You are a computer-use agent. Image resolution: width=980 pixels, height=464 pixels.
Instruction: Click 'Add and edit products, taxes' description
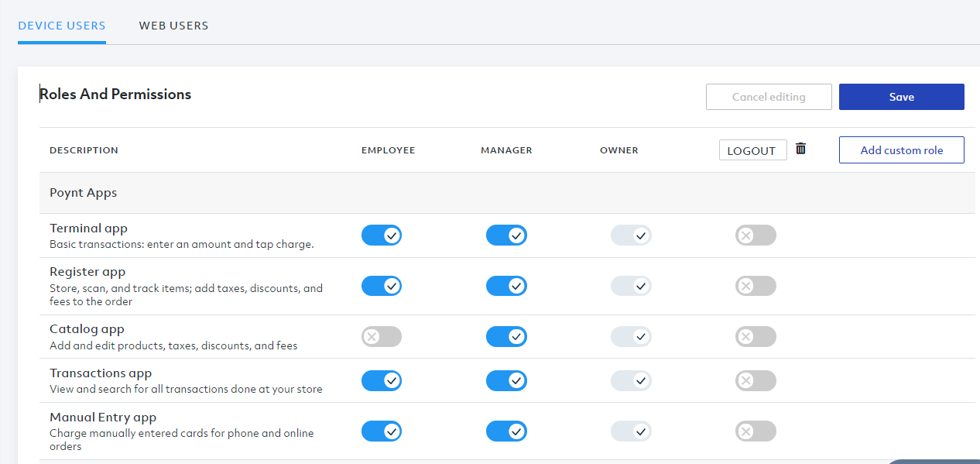click(173, 345)
